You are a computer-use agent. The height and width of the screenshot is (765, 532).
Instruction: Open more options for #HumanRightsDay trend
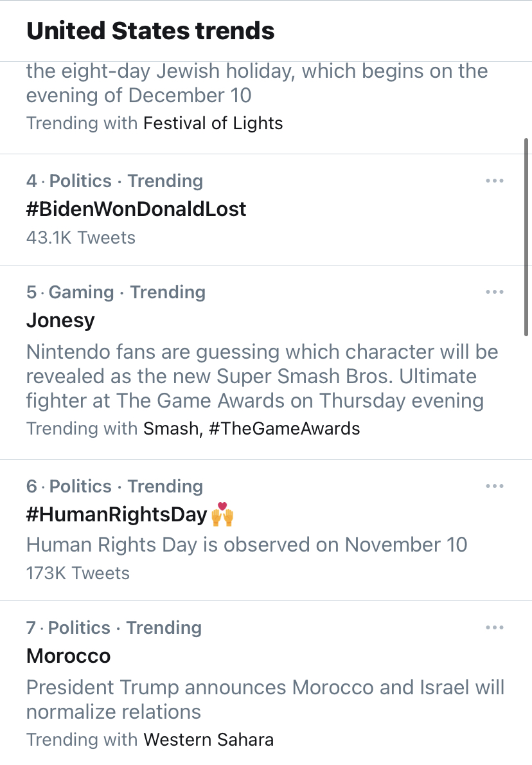point(495,486)
